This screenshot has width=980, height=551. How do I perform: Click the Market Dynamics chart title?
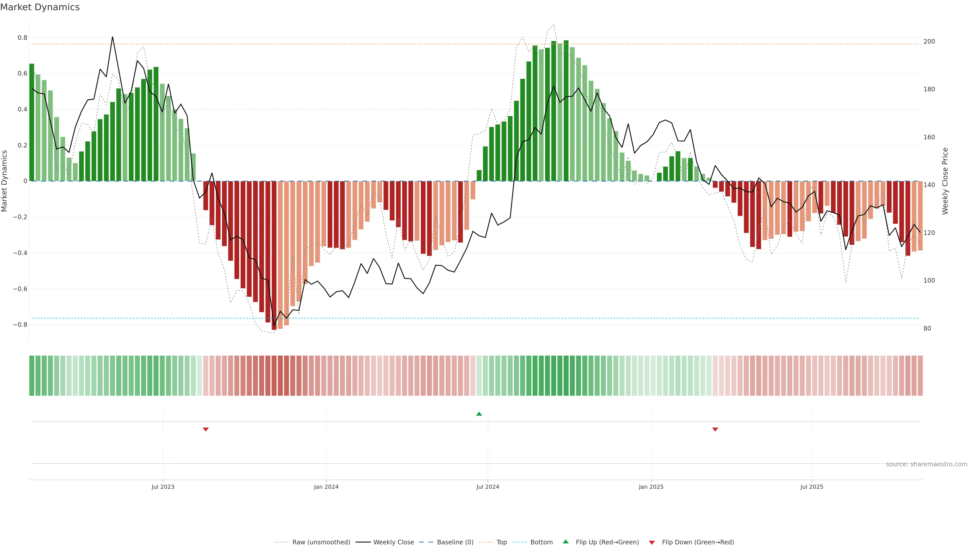(40, 7)
